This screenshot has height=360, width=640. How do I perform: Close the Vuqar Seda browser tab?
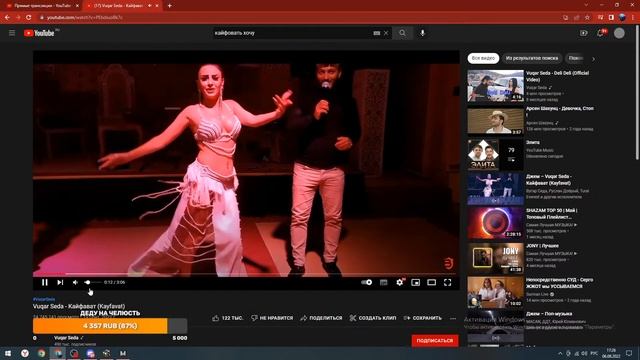pyautogui.click(x=157, y=6)
